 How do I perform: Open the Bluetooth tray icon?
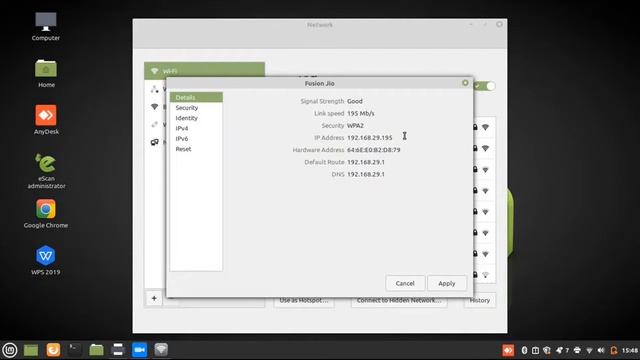[524, 350]
